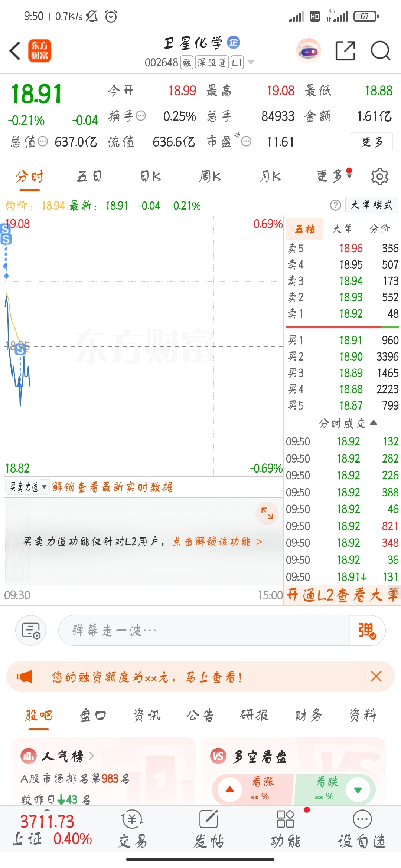Screen dimensions: 401x868
Task: Open 研报 section tab
Action: [254, 715]
